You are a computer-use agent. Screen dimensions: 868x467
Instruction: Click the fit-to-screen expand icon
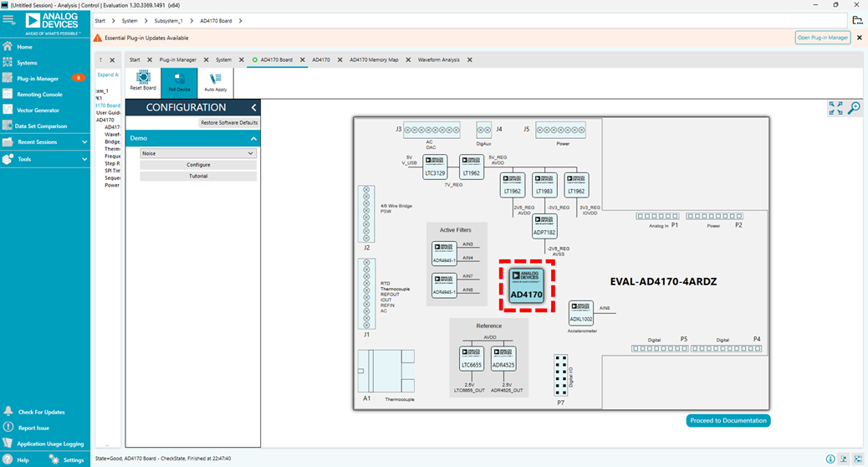[x=835, y=108]
